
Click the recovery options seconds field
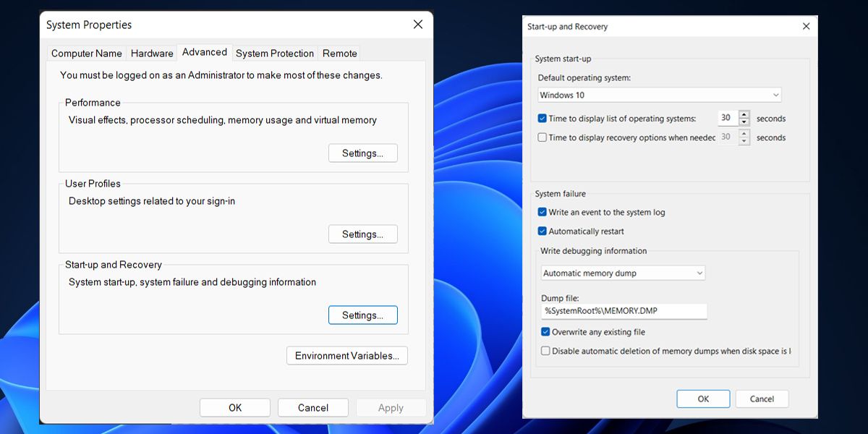727,137
